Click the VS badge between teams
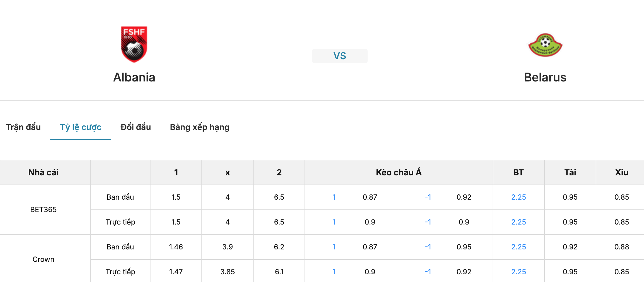644x282 pixels. pos(339,56)
